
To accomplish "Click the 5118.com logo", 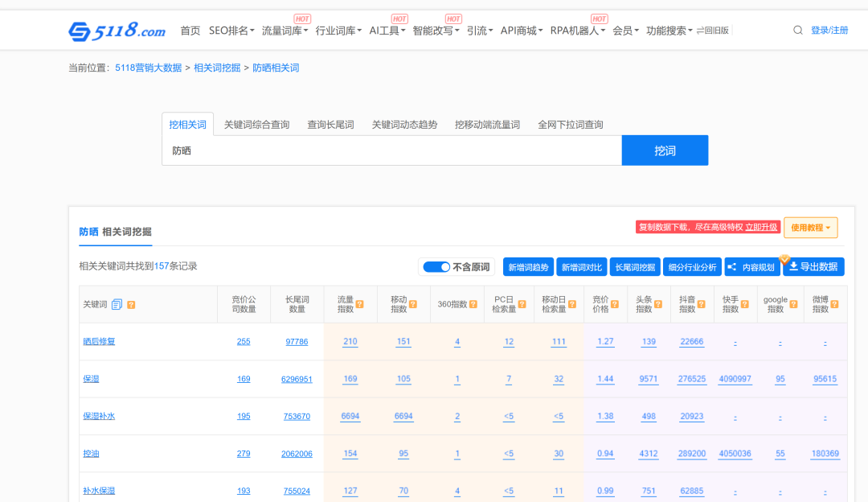I will [x=117, y=31].
